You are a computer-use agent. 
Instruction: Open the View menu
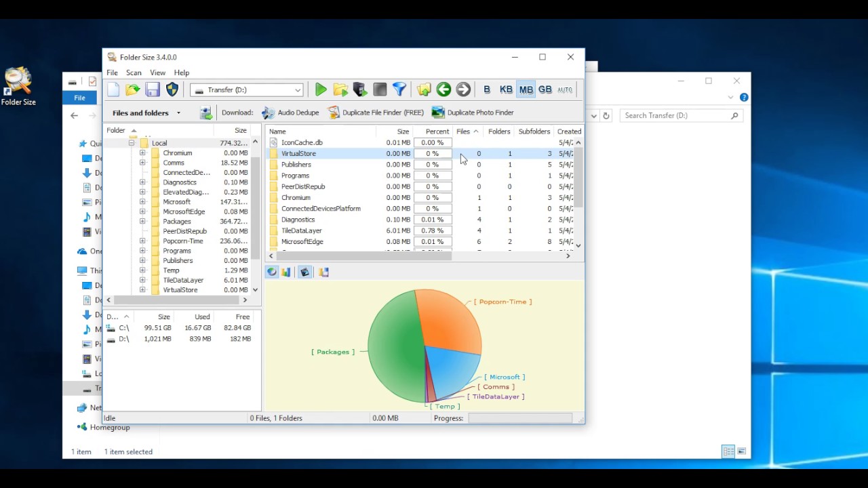click(157, 73)
